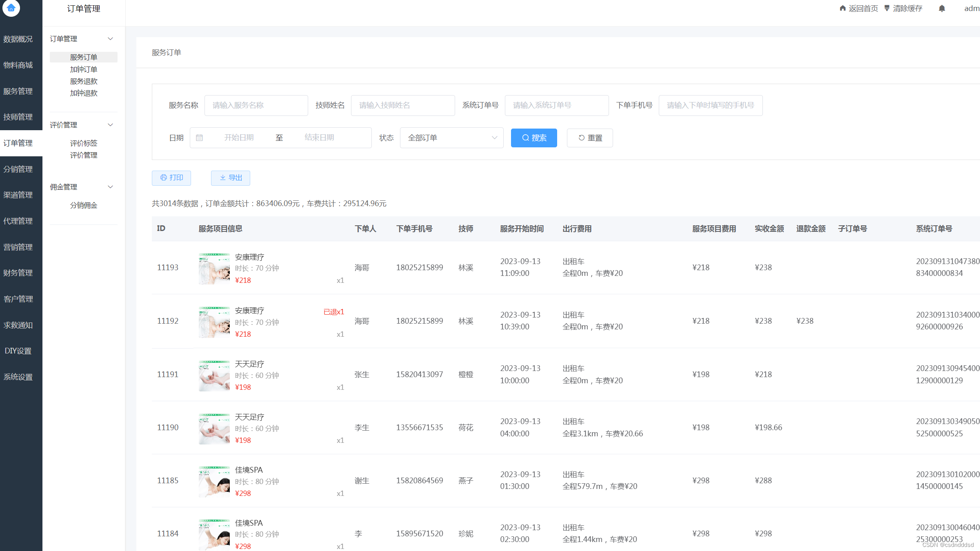Open 安康理疗 thumbnail of order 11192
This screenshot has height=551, width=980.
[x=214, y=322]
